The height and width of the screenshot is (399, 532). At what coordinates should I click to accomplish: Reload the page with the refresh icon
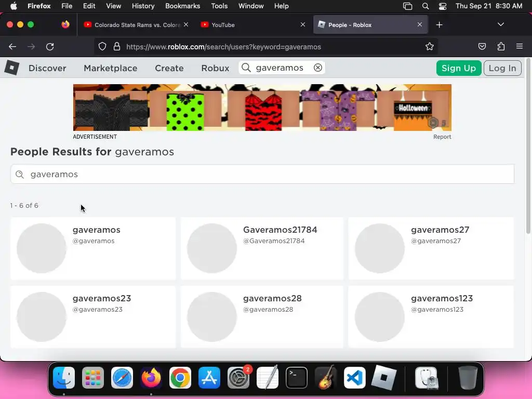(50, 47)
